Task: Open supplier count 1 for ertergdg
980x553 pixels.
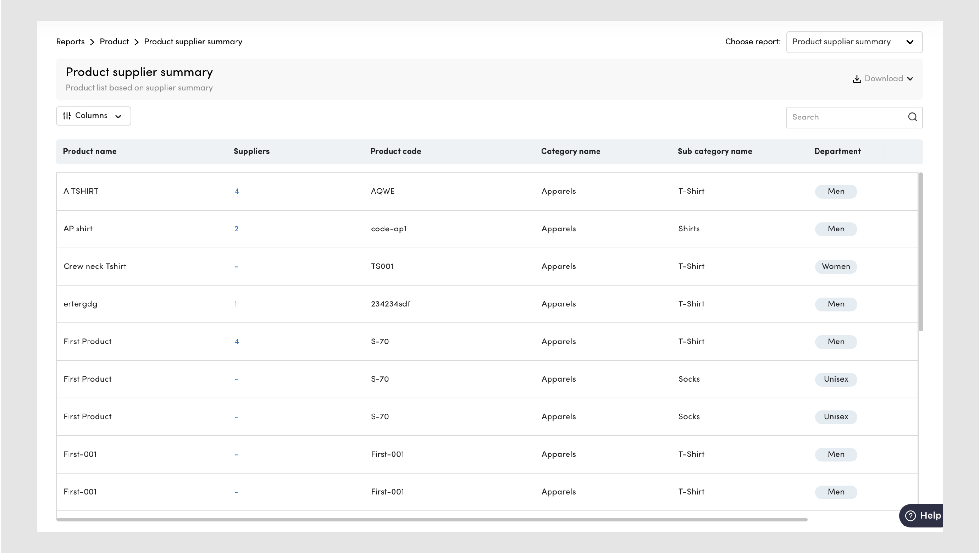Action: pos(236,304)
